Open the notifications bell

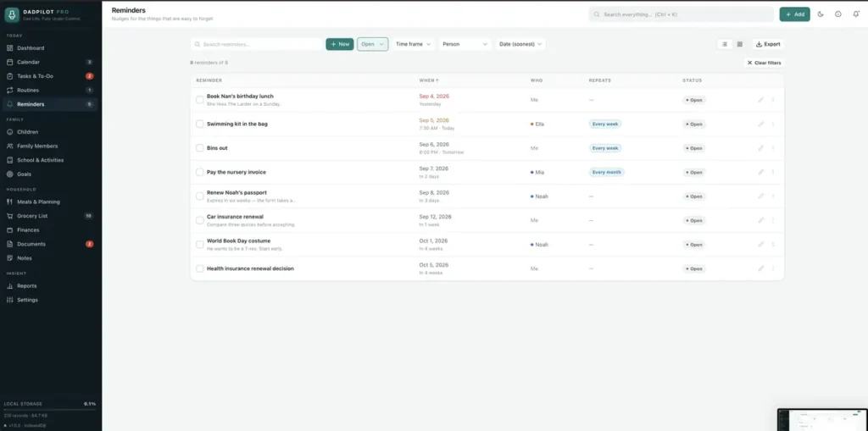click(x=856, y=14)
